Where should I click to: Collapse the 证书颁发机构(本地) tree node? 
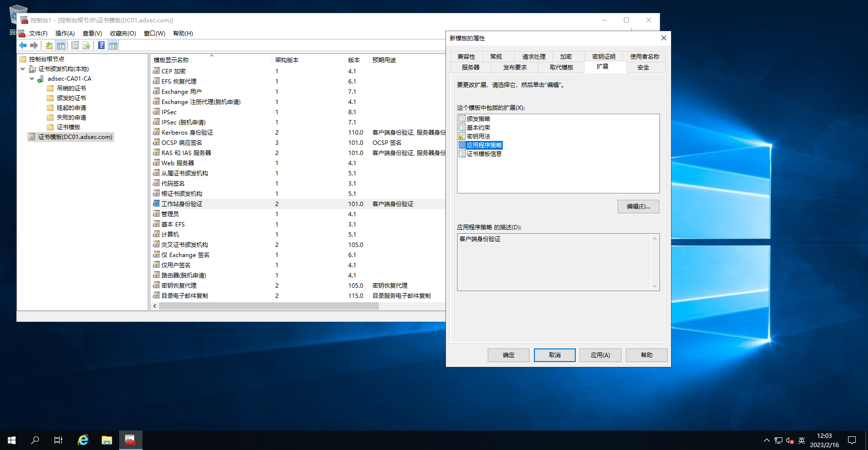pyautogui.click(x=23, y=69)
